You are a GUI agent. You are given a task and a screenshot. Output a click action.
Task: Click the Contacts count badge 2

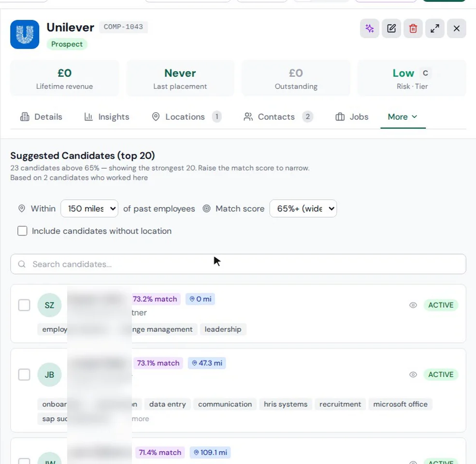tap(307, 116)
